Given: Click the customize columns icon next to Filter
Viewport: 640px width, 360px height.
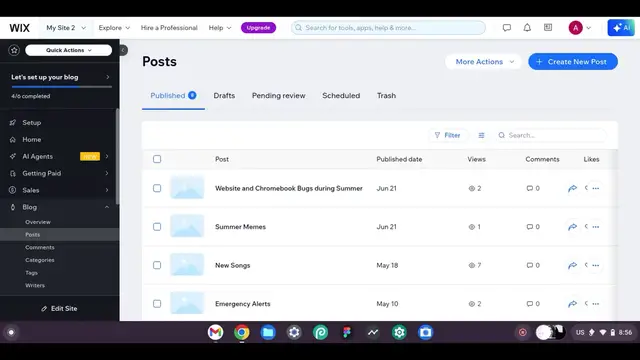Looking at the screenshot, I should tap(481, 135).
